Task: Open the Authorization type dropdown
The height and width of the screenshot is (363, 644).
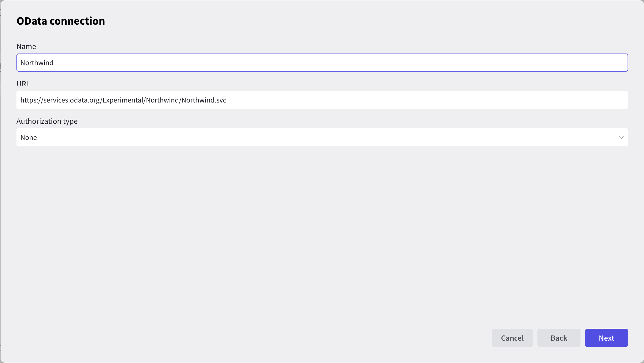Action: [322, 137]
